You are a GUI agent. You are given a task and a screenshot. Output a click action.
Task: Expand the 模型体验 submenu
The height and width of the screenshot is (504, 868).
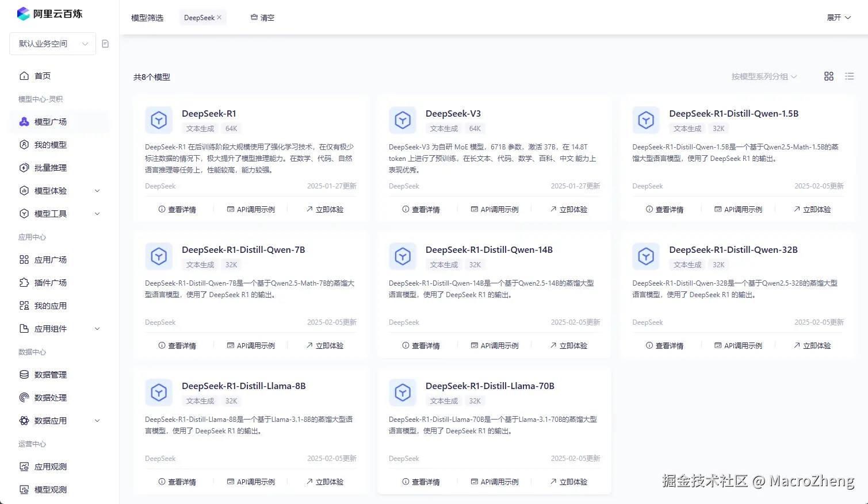pyautogui.click(x=97, y=191)
